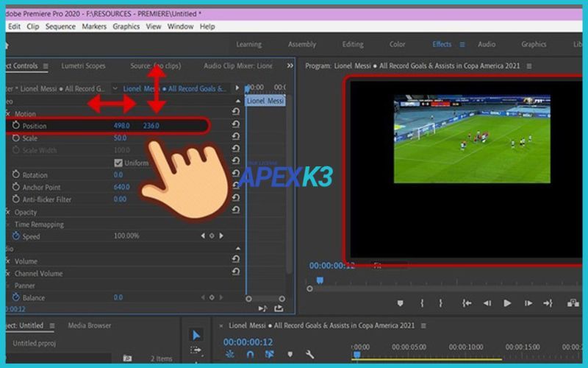Image resolution: width=588 pixels, height=368 pixels.
Task: Toggle animation stopwatch for Speed
Action: click(x=15, y=236)
